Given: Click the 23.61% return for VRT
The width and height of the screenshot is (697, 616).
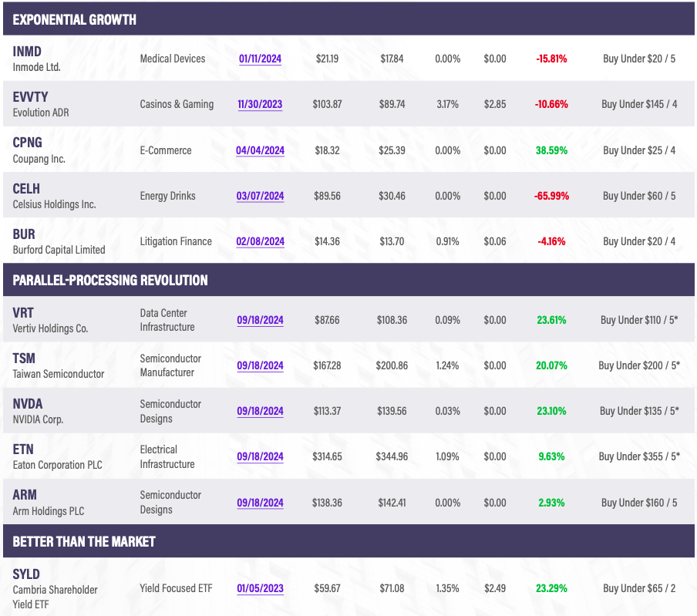Looking at the screenshot, I should coord(551,320).
